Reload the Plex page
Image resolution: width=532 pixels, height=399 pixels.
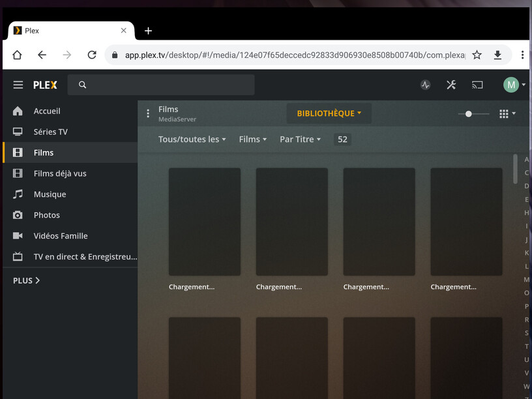coord(92,55)
